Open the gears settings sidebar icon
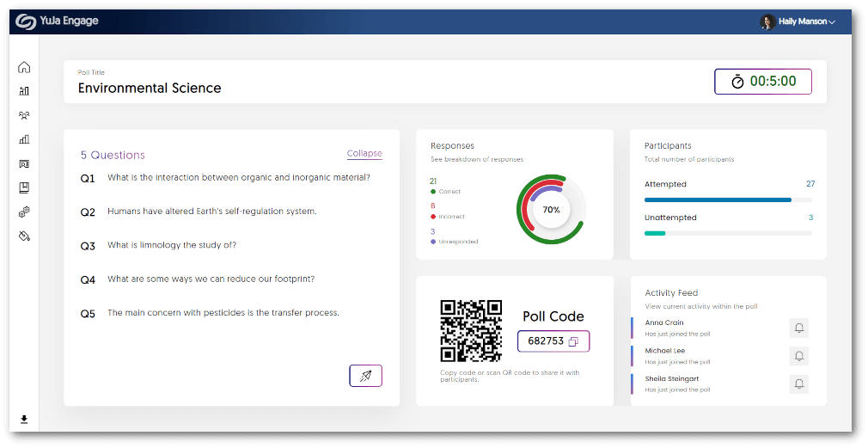 [24, 212]
